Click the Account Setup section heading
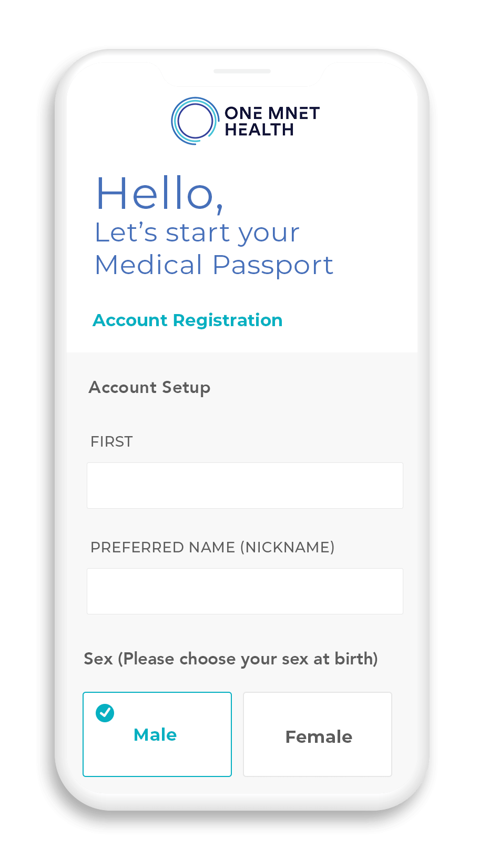The width and height of the screenshot is (489, 868). [149, 387]
